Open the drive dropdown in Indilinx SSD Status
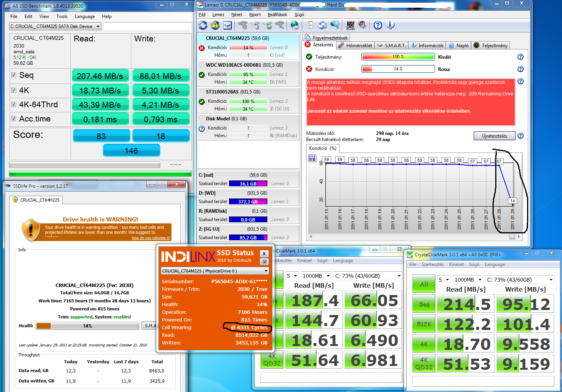The width and height of the screenshot is (562, 392). [215, 271]
